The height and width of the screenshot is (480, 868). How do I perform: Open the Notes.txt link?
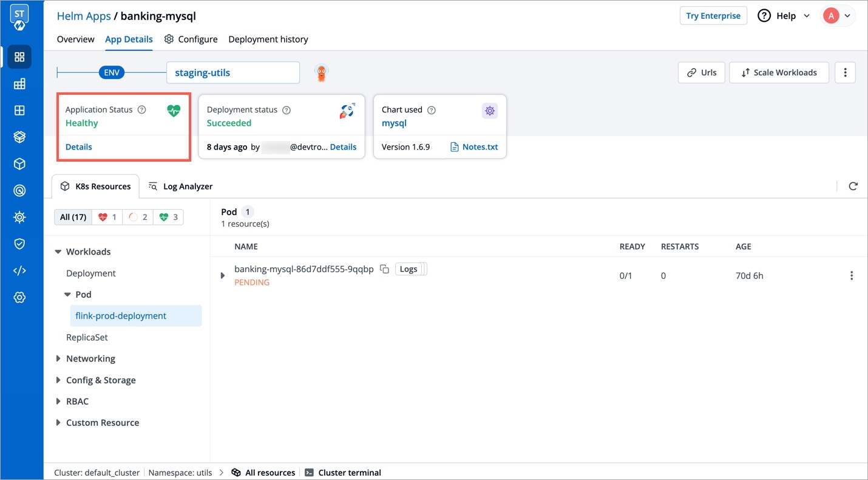[474, 147]
